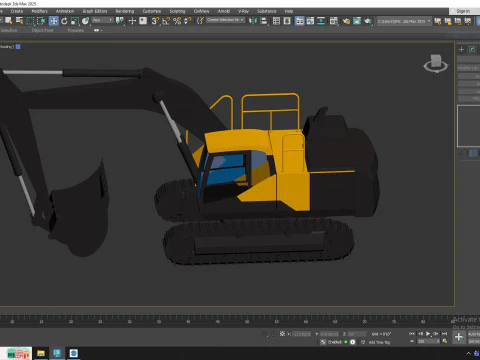
Task: Click the Mirror tool icon
Action: click(253, 21)
